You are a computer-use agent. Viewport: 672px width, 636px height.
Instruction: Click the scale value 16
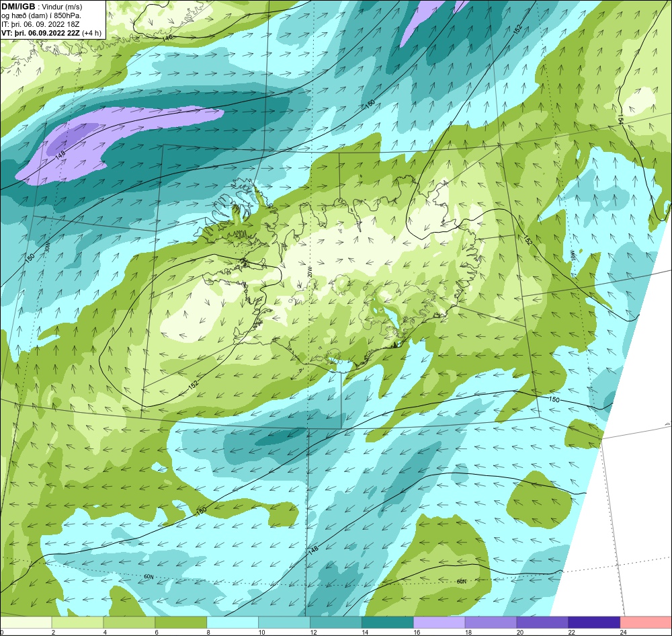pos(417,632)
